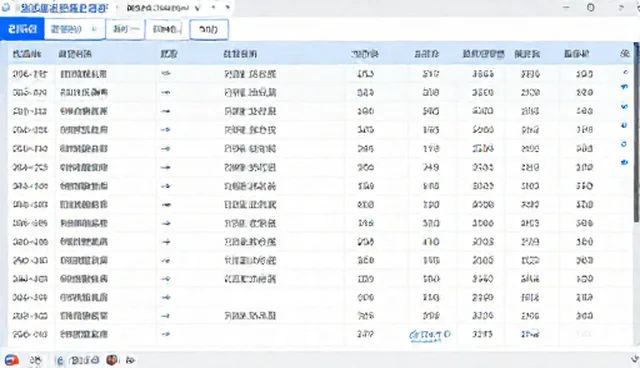Click the small marker inside the second tab
Image resolution: width=640 pixels, height=368 pixels.
point(94,29)
